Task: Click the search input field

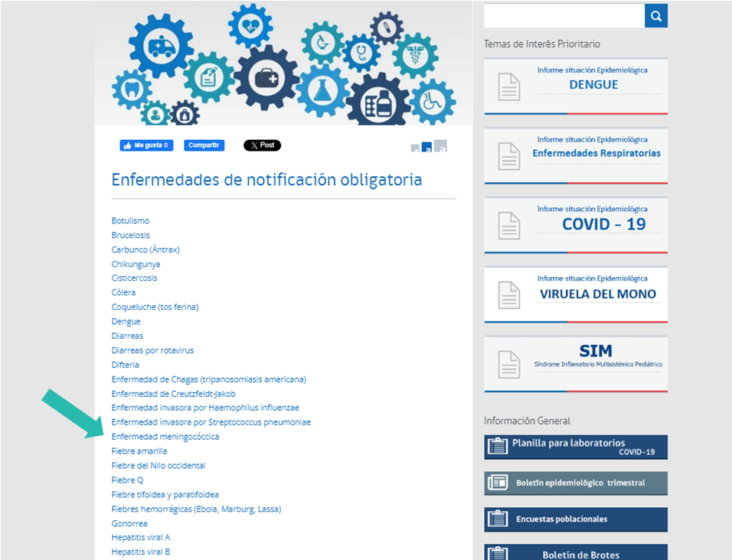Action: tap(564, 16)
